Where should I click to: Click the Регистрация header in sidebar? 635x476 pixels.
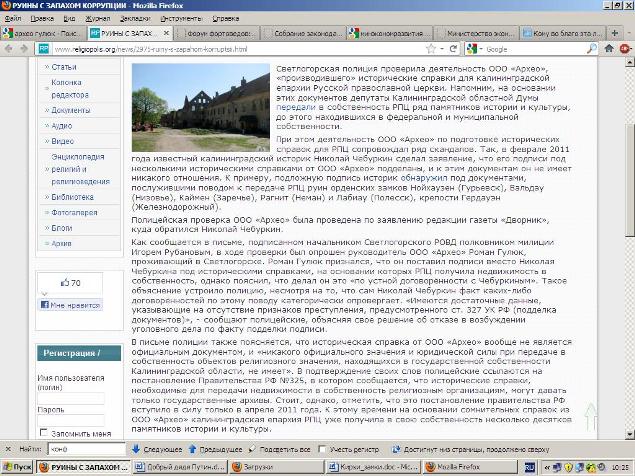click(x=79, y=353)
